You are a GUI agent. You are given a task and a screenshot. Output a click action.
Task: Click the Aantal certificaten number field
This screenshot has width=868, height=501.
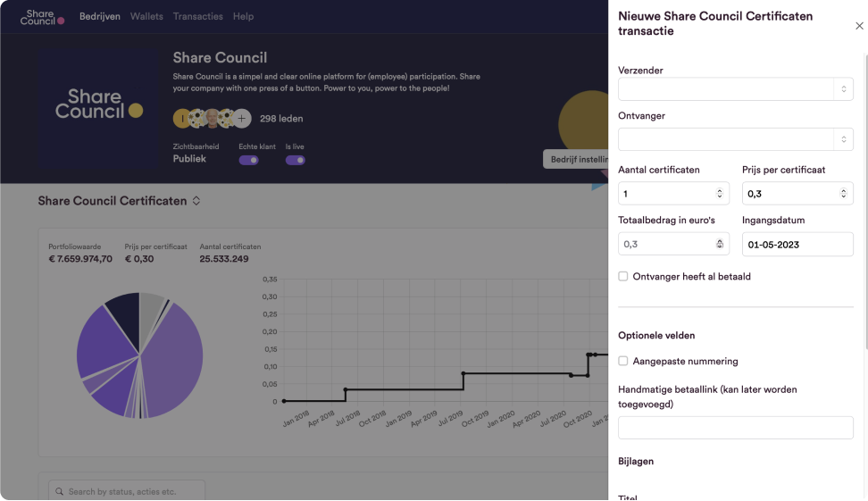673,194
